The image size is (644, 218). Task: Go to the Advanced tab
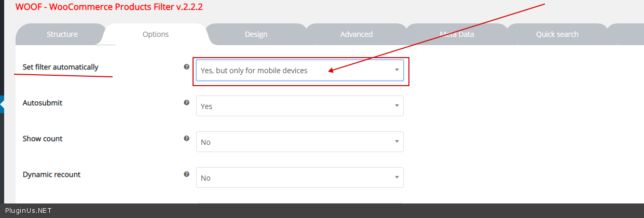pos(357,34)
